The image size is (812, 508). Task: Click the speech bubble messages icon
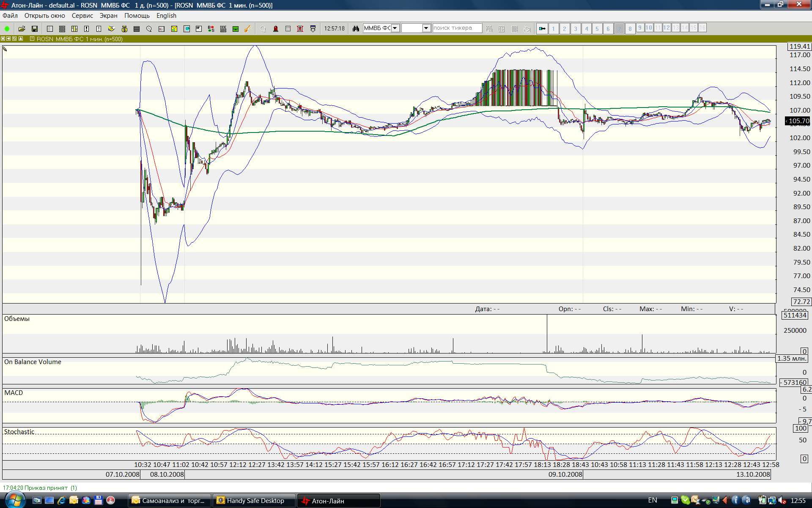tap(149, 29)
